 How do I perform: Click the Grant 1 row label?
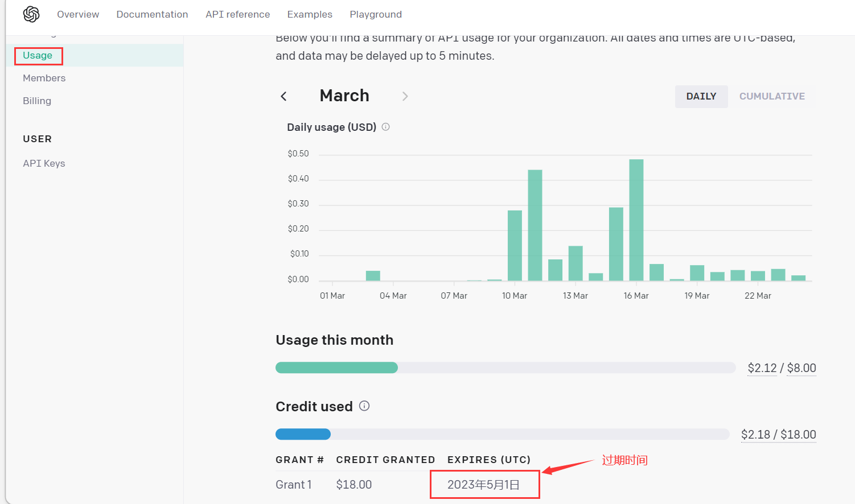click(x=294, y=485)
